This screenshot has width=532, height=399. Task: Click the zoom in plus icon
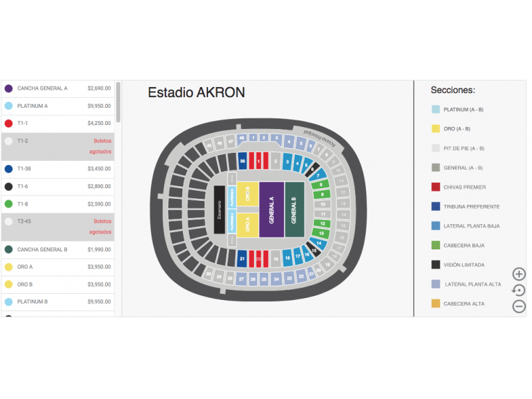(519, 274)
